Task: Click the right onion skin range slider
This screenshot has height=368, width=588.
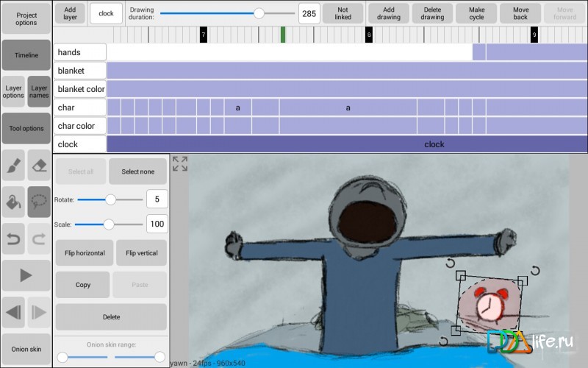Action: tap(140, 357)
